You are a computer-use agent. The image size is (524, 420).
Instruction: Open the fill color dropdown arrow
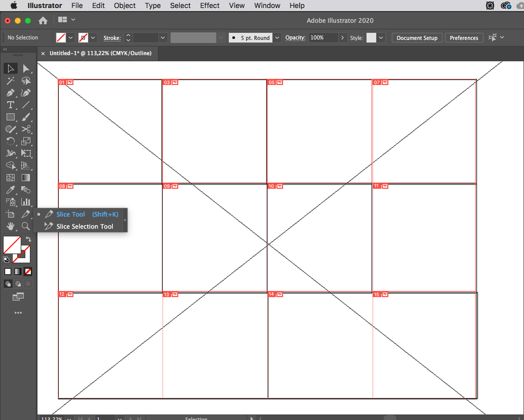coord(70,38)
